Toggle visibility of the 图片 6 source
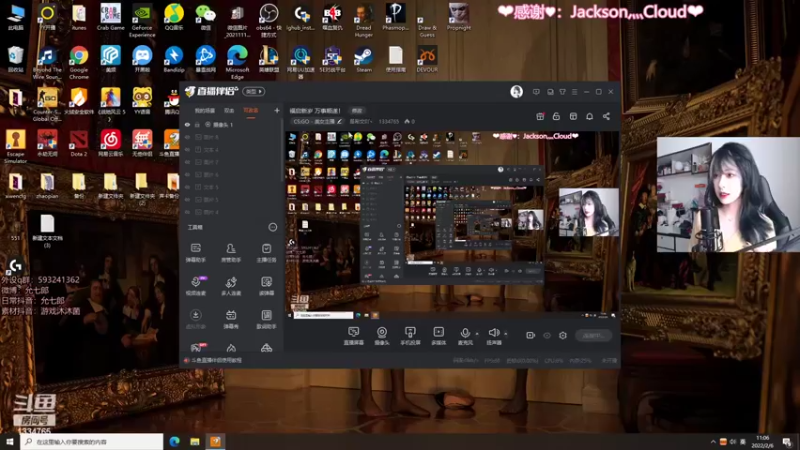The width and height of the screenshot is (800, 450). 187,174
